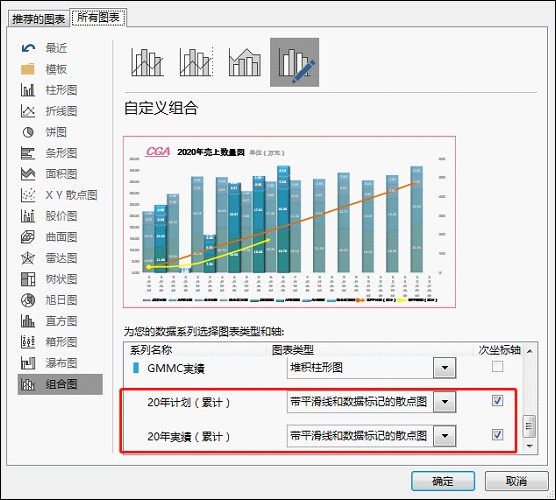The width and height of the screenshot is (556, 500).
Task: Open chart type dropdown for 20年计划（累计）
Action: [444, 402]
